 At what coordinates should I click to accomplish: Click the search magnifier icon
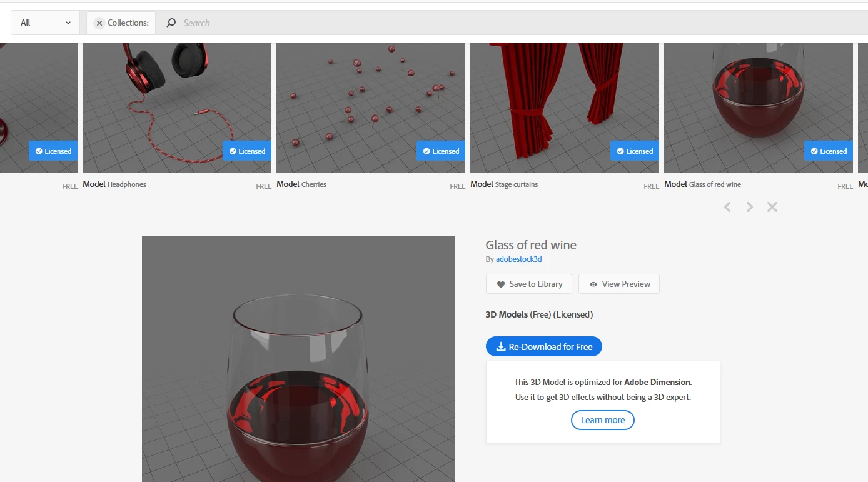[x=171, y=23]
